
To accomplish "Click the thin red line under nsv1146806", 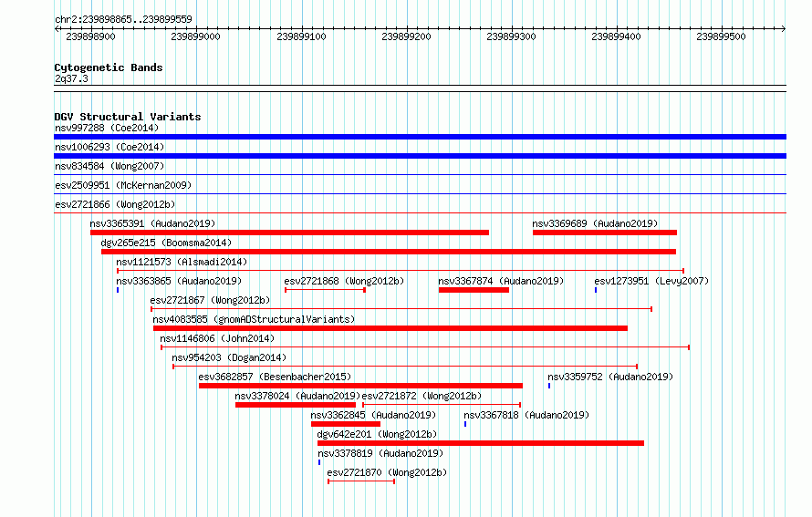I will (x=425, y=347).
